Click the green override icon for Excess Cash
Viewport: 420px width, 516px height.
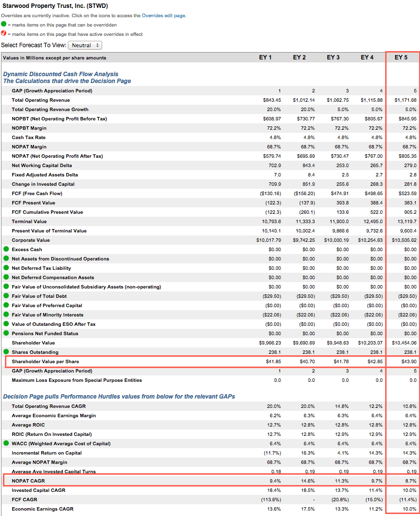pyautogui.click(x=6, y=249)
